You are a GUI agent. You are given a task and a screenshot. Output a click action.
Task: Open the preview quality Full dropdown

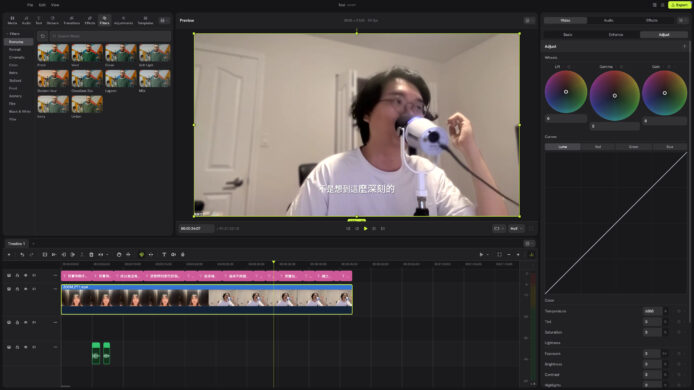(x=516, y=228)
